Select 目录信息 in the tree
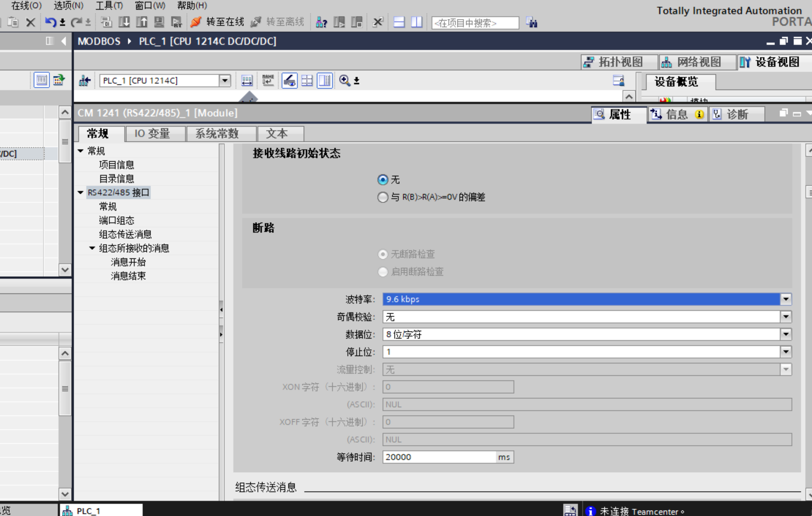 click(x=117, y=179)
